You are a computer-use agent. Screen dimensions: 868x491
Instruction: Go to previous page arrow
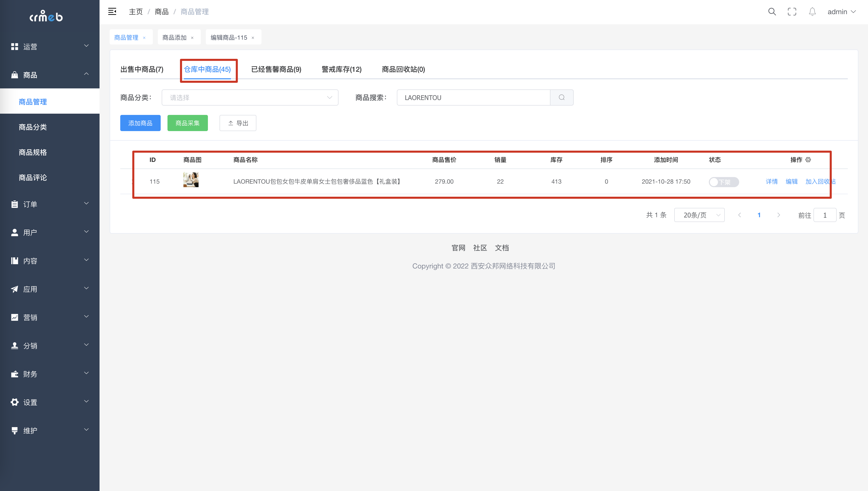[x=739, y=215]
